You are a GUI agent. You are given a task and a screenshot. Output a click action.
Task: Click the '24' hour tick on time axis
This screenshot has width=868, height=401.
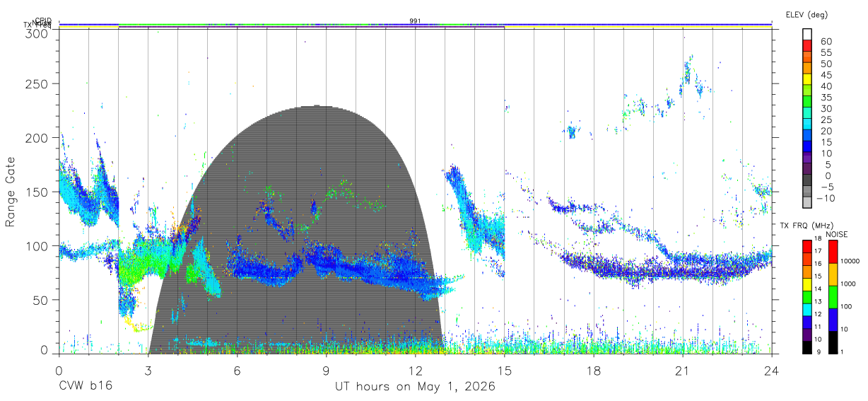[x=771, y=371]
